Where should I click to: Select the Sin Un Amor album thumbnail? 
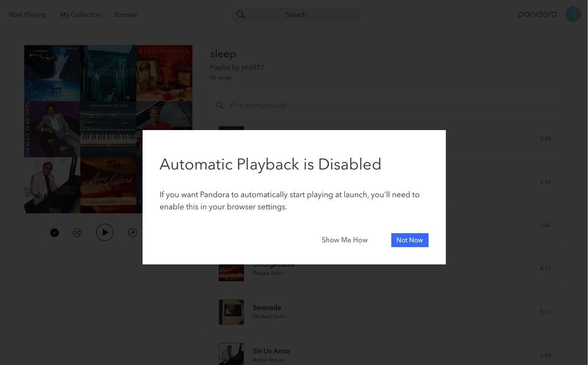[231, 354]
